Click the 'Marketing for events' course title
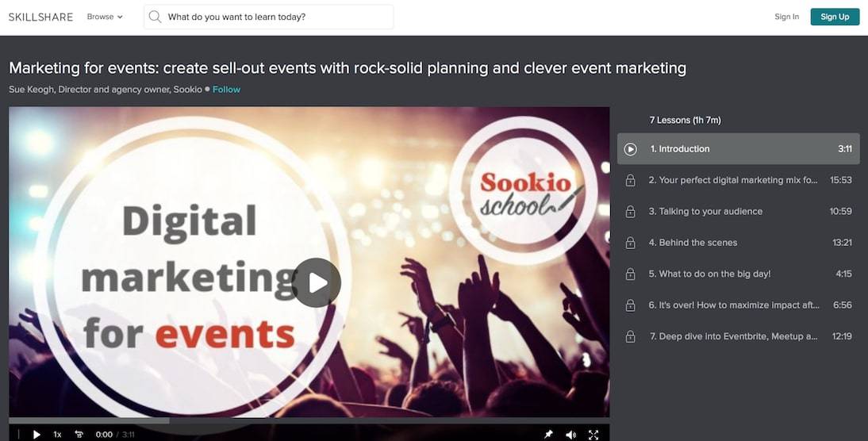The image size is (868, 441). pyautogui.click(x=348, y=68)
